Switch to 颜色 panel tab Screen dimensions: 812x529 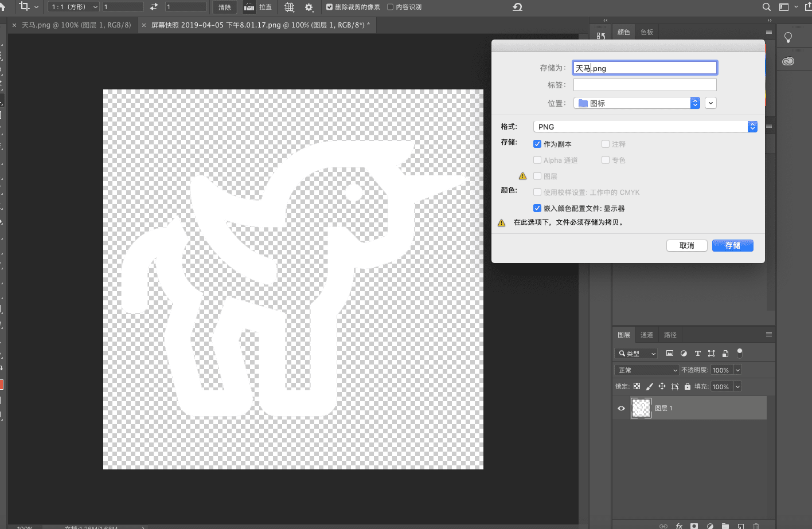(x=624, y=32)
